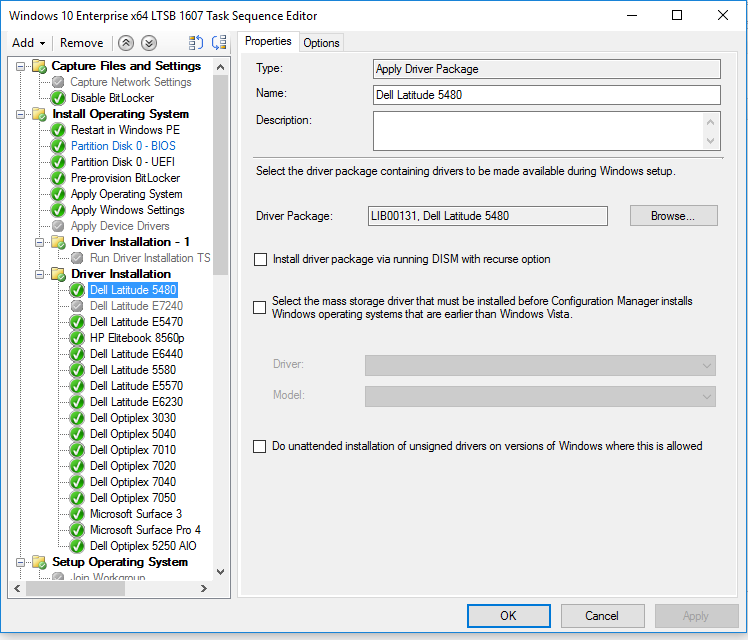This screenshot has width=748, height=640.
Task: Switch to the Properties tab
Action: pyautogui.click(x=268, y=41)
